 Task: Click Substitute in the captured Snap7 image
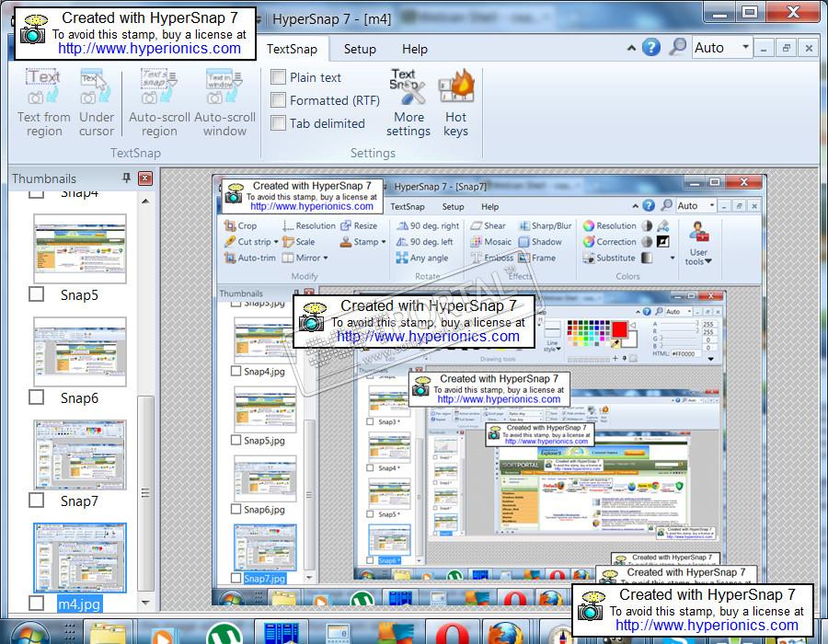pos(609,259)
